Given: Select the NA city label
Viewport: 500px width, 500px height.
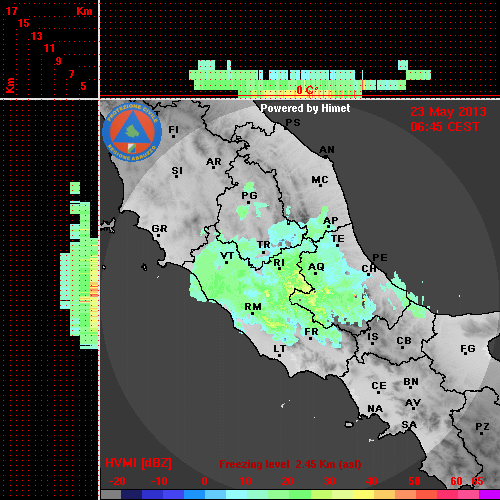Looking at the screenshot, I should tap(375, 409).
